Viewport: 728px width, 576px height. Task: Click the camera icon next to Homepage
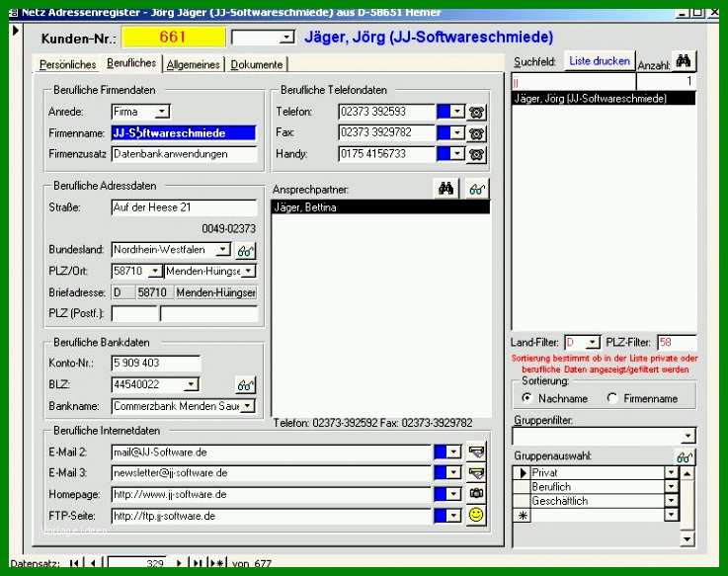click(476, 493)
